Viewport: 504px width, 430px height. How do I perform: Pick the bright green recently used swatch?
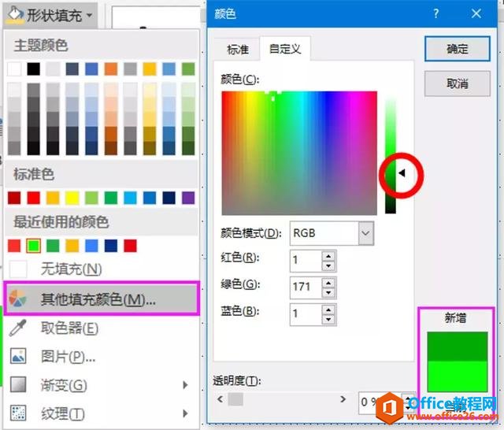pyautogui.click(x=33, y=246)
